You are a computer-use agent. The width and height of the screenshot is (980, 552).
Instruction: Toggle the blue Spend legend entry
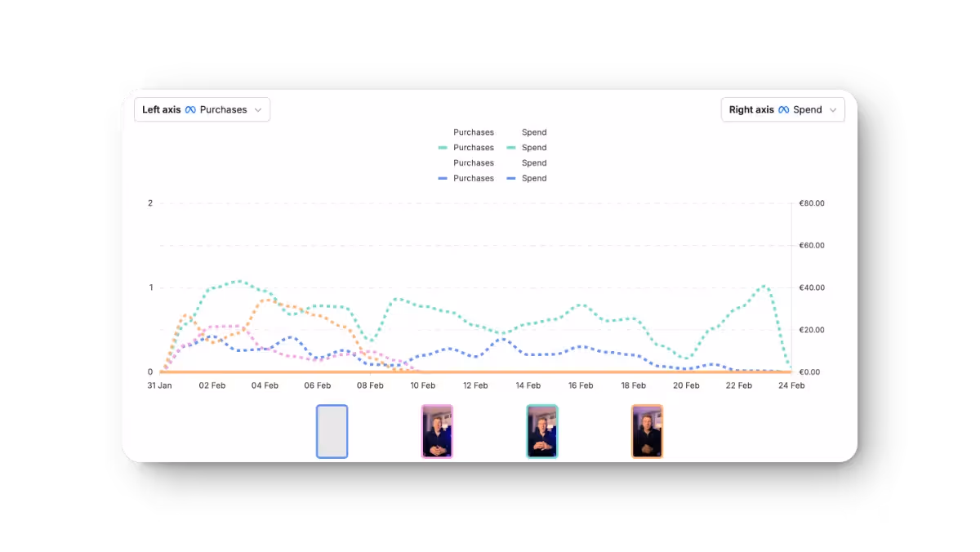point(527,178)
